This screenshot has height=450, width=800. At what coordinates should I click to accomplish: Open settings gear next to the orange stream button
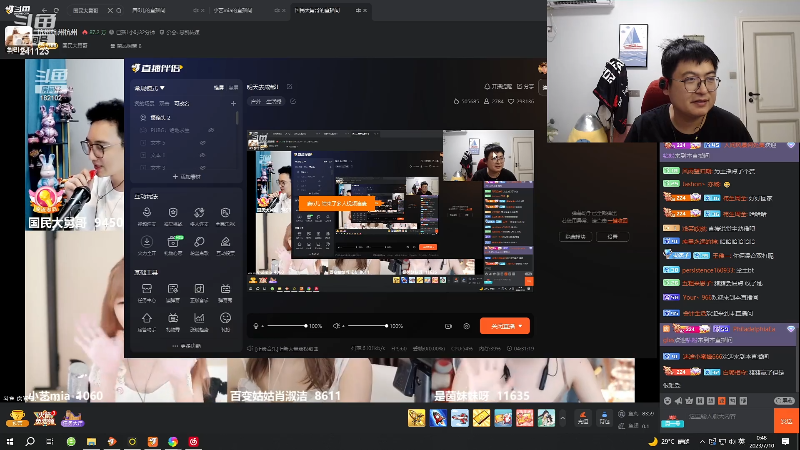pos(466,326)
